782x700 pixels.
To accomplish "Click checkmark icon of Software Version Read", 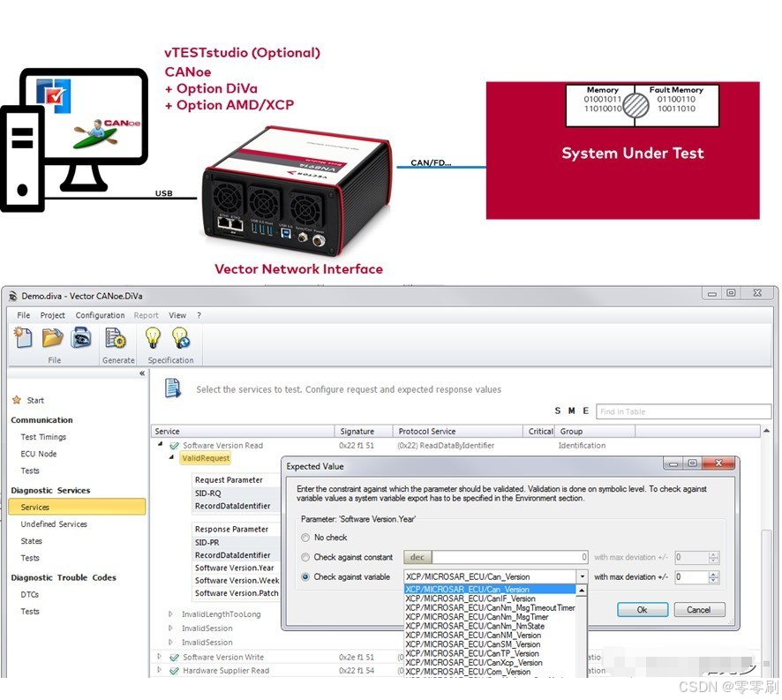I will [x=174, y=446].
